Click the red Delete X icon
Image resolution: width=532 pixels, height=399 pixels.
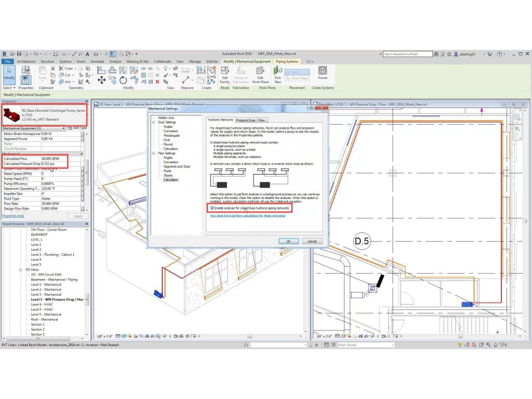(157, 82)
